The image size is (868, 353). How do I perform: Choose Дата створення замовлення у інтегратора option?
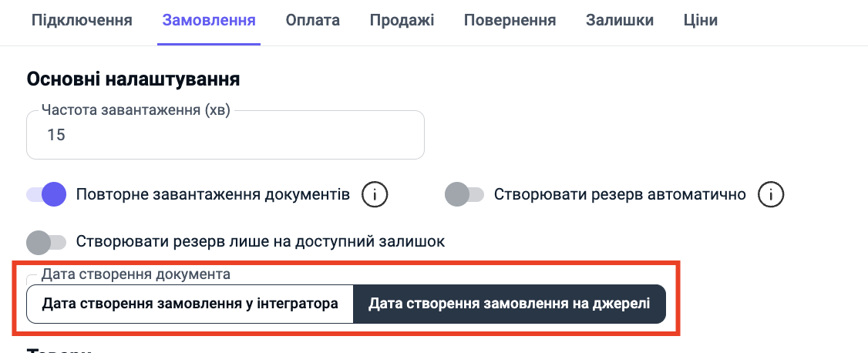pyautogui.click(x=190, y=304)
